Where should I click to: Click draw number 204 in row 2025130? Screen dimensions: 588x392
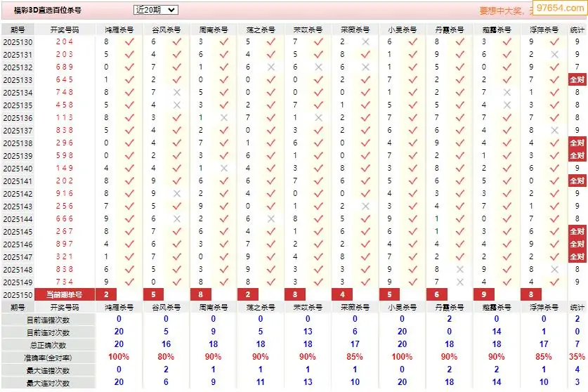coord(65,41)
